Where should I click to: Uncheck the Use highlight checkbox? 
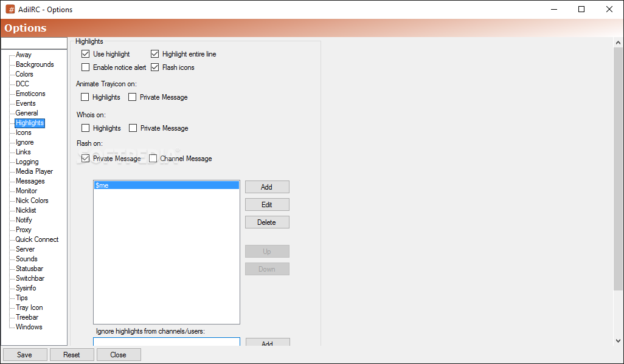click(86, 53)
